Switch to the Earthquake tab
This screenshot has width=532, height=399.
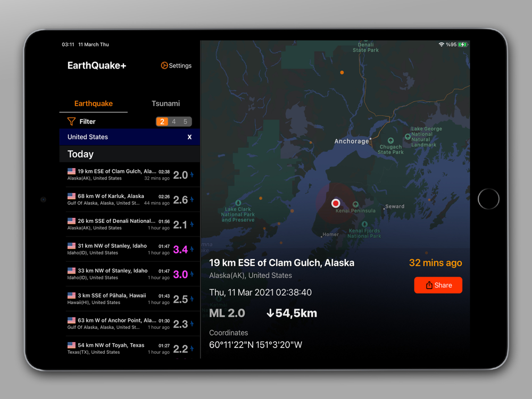tap(93, 104)
